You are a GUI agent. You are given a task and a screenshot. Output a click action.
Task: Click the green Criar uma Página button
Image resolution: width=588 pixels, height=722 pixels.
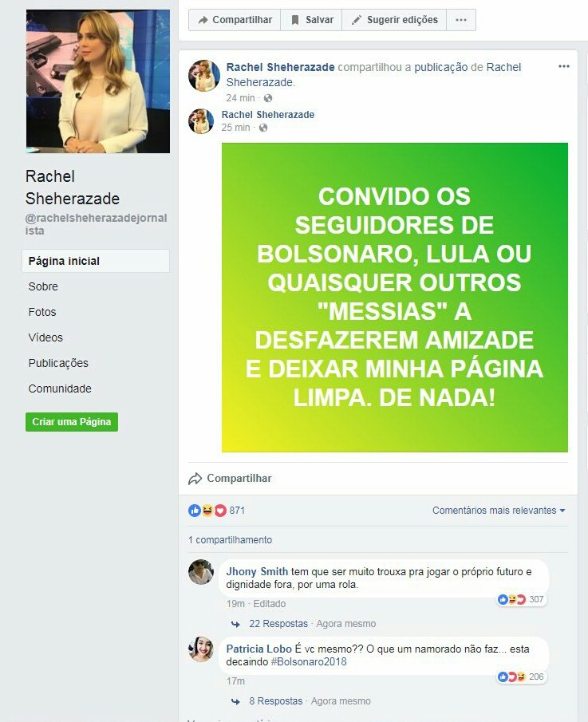click(x=71, y=422)
